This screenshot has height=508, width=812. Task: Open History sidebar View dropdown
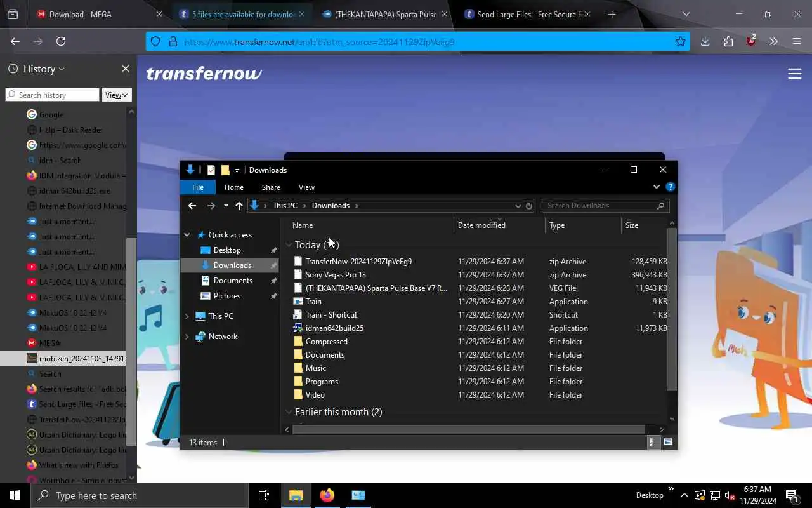[x=117, y=95]
